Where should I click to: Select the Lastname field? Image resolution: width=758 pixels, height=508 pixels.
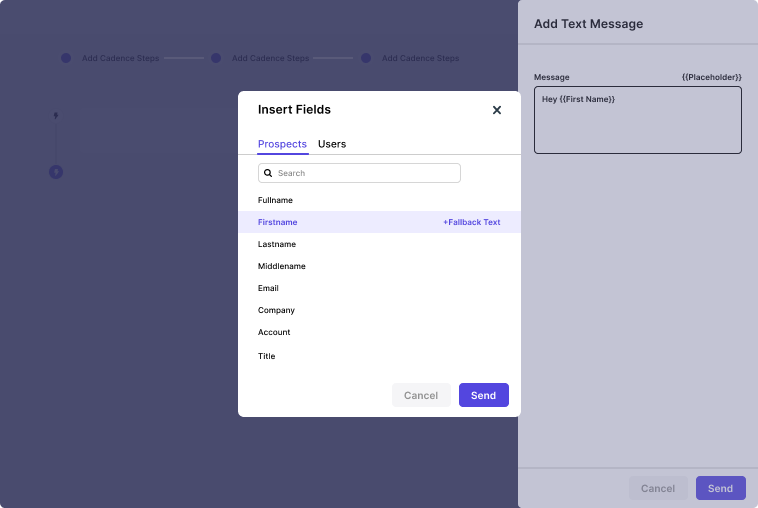pos(379,244)
